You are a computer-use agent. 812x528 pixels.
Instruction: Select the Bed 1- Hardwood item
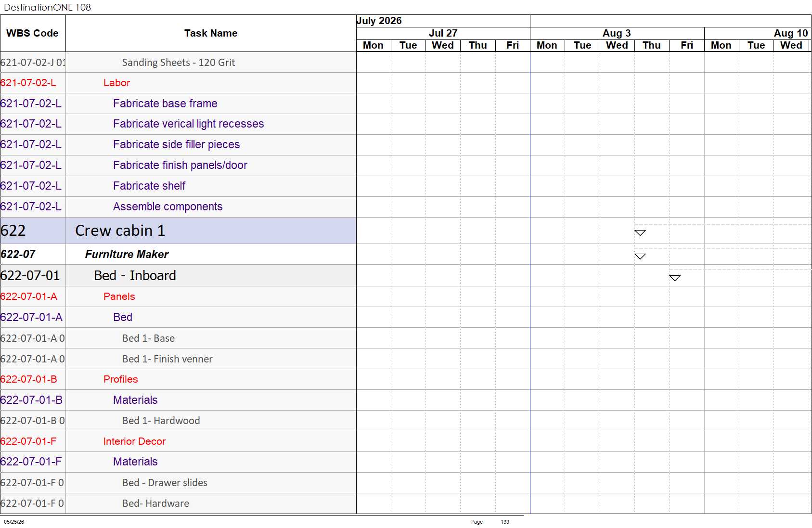[x=178, y=421]
